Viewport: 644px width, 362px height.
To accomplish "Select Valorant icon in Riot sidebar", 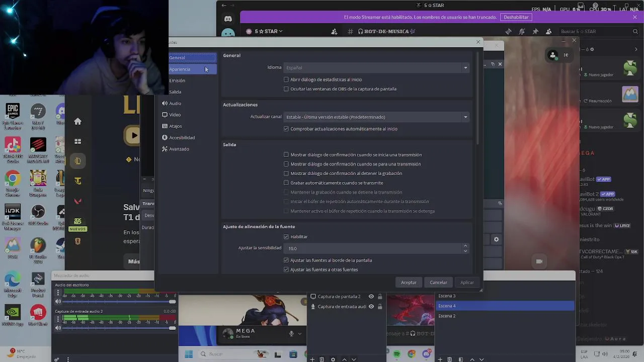I will tap(77, 201).
